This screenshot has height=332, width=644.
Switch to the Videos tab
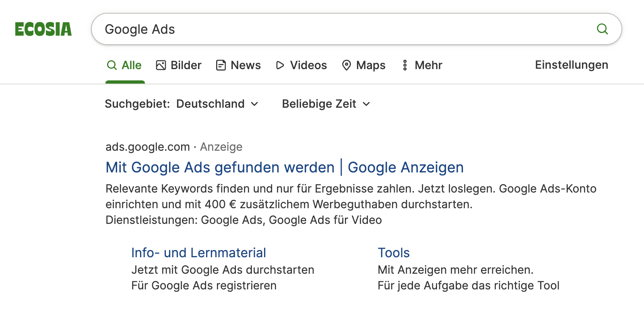[x=301, y=65]
